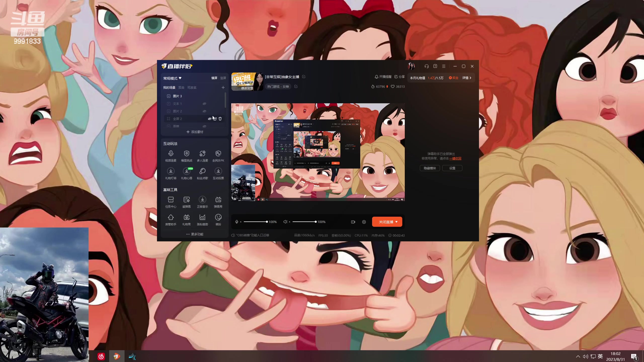
Task: Adjust the speaker volume slider
Action: (304, 222)
